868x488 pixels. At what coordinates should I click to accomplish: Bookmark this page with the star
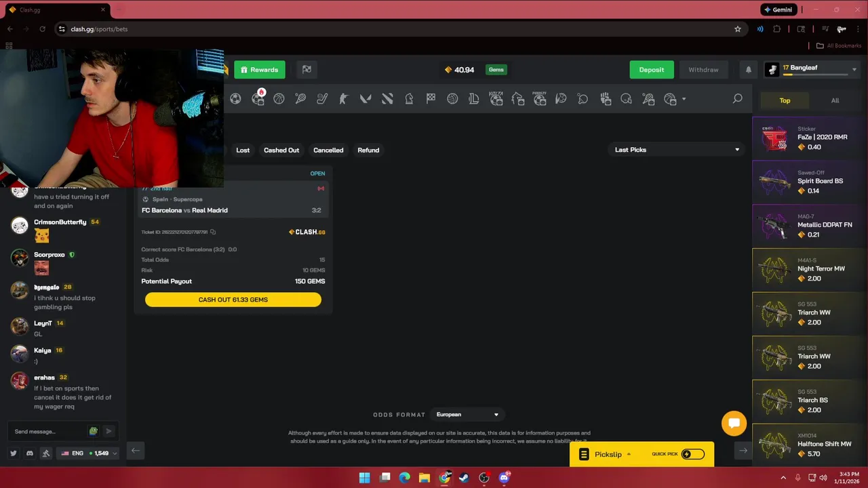[737, 29]
